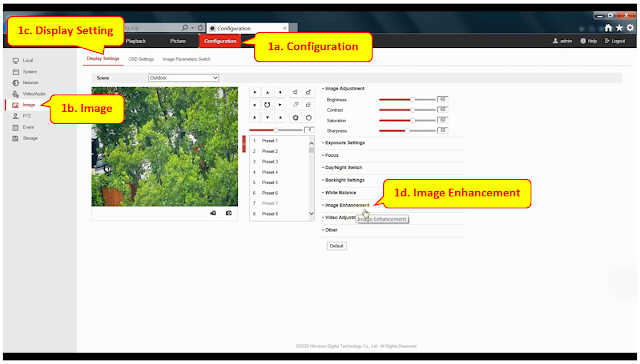Screen dimensions: 640x364
Task: Click the browser refresh icon
Action: tap(200, 28)
